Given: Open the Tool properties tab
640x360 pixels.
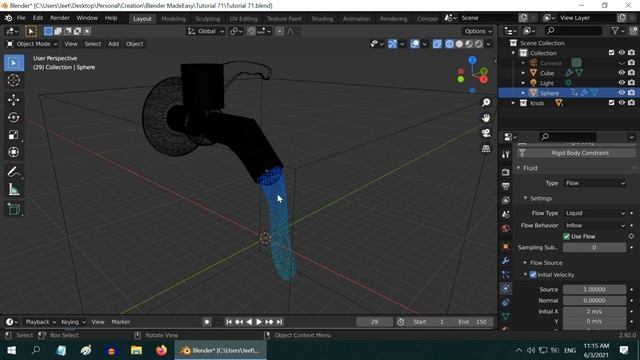Looking at the screenshot, I should click(506, 154).
